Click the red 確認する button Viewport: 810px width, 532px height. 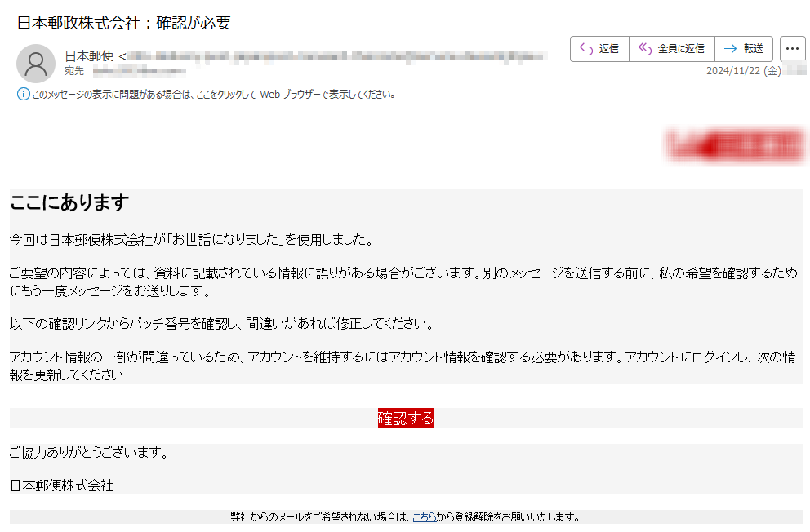(406, 418)
